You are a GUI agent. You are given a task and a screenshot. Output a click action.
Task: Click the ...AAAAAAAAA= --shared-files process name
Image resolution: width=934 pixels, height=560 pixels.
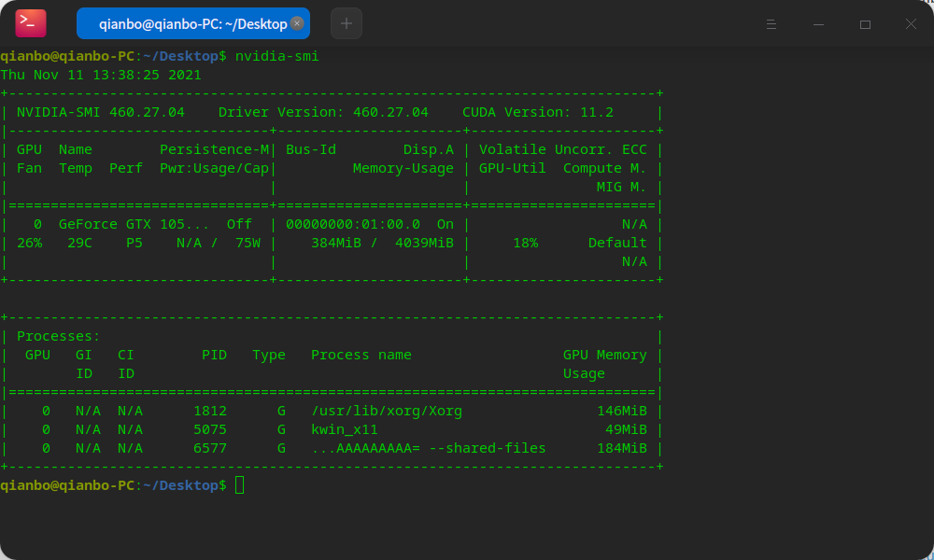(x=429, y=448)
